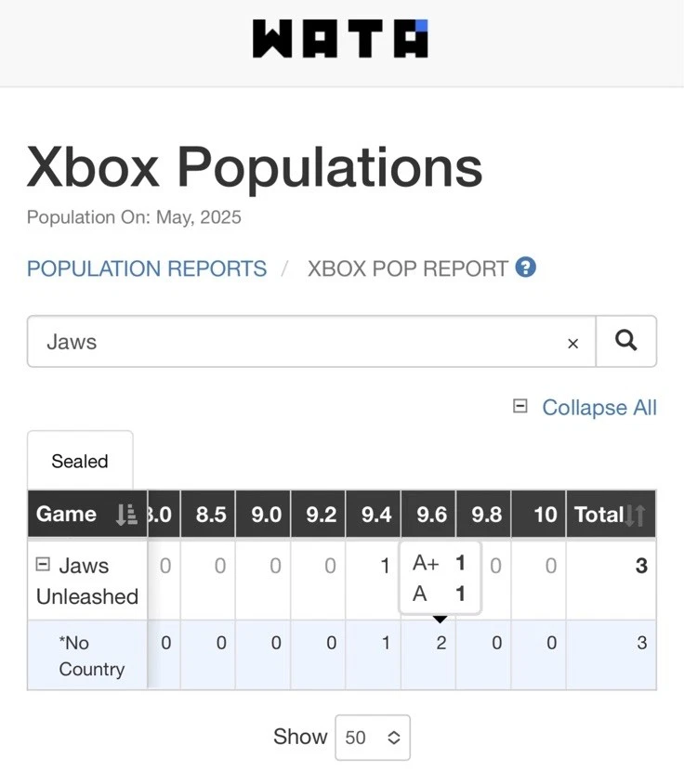Open the Population Reports breadcrumb link

coord(147,269)
